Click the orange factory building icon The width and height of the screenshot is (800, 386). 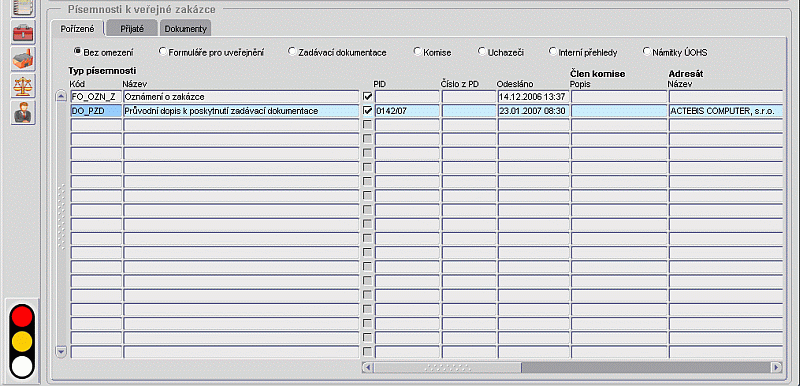tap(23, 60)
